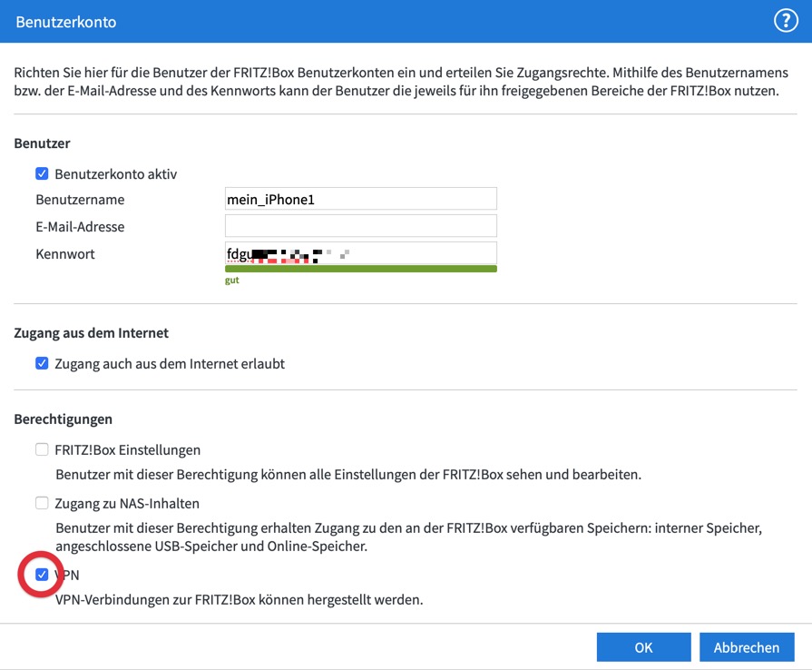
Task: Focus the empty E-Mail-Adresse input field
Action: 360,226
